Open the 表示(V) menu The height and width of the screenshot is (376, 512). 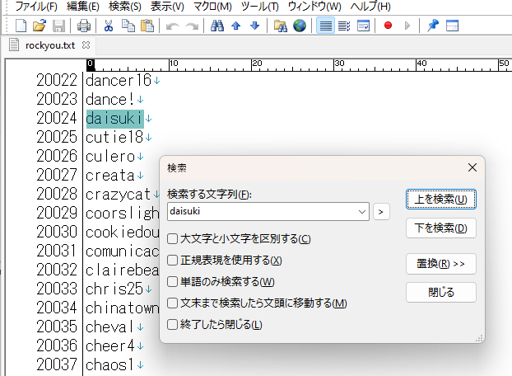point(167,6)
